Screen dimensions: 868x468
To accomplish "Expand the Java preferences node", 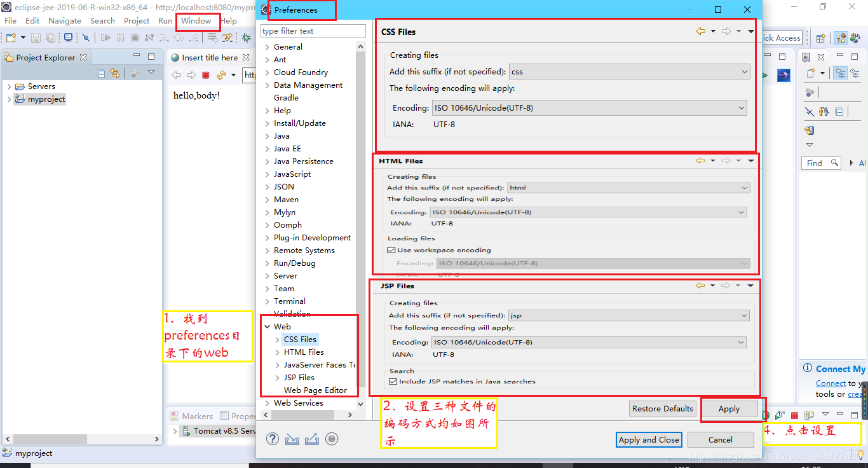I will tap(268, 136).
